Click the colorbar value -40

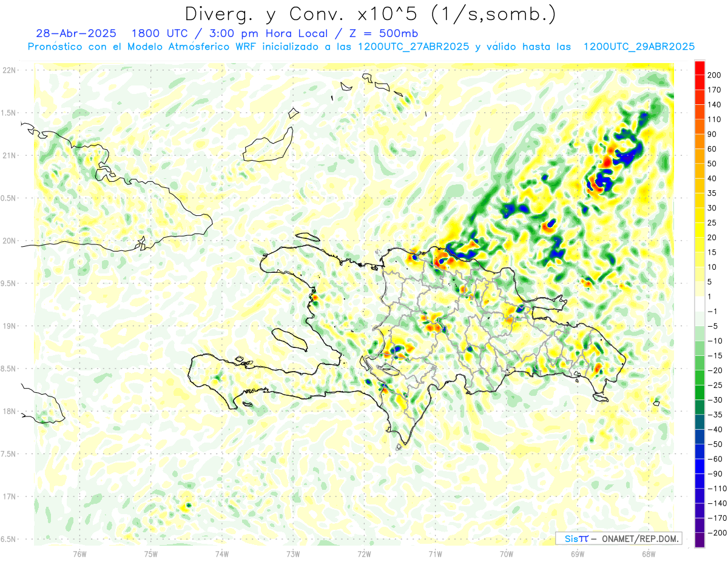(715, 429)
